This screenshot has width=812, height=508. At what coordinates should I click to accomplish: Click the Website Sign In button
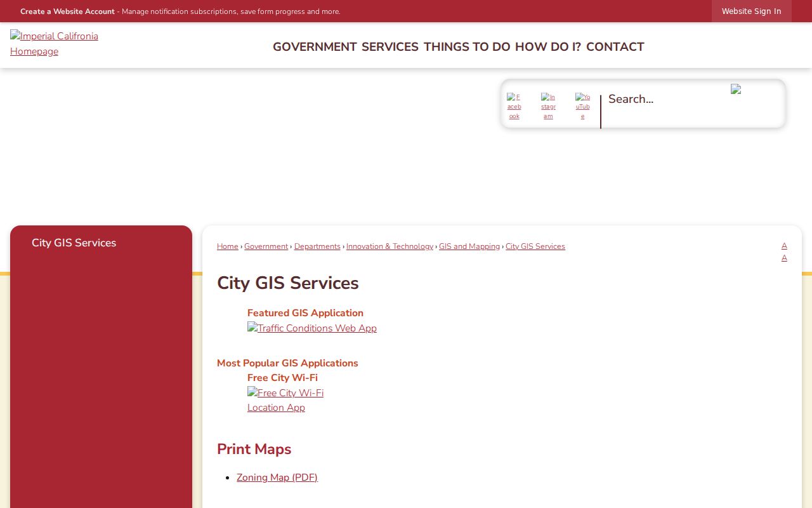[752, 11]
